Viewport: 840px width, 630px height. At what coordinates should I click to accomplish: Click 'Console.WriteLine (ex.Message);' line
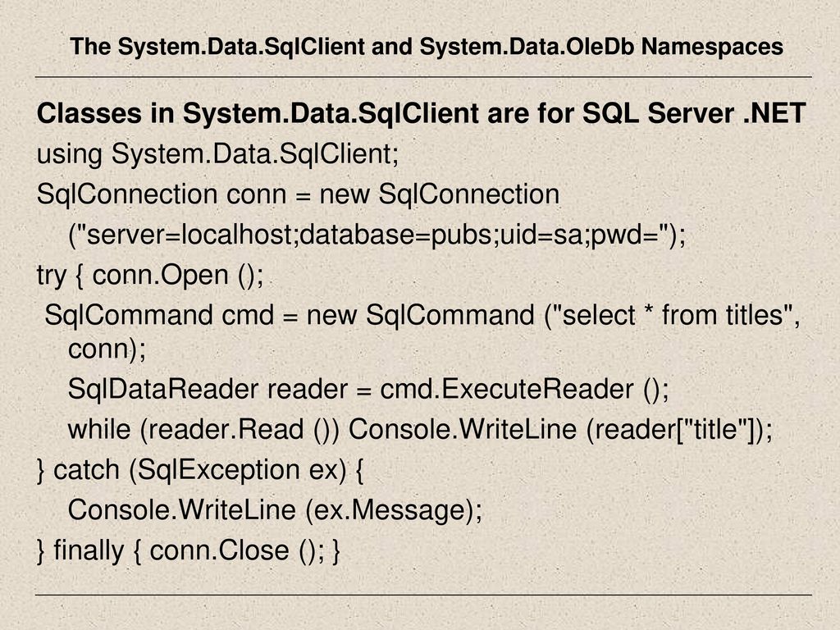point(276,510)
